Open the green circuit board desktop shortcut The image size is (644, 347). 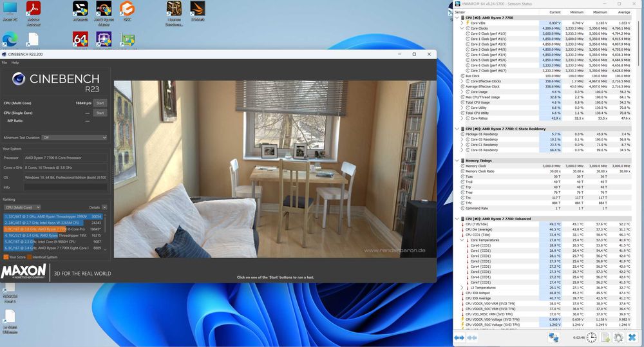128,41
